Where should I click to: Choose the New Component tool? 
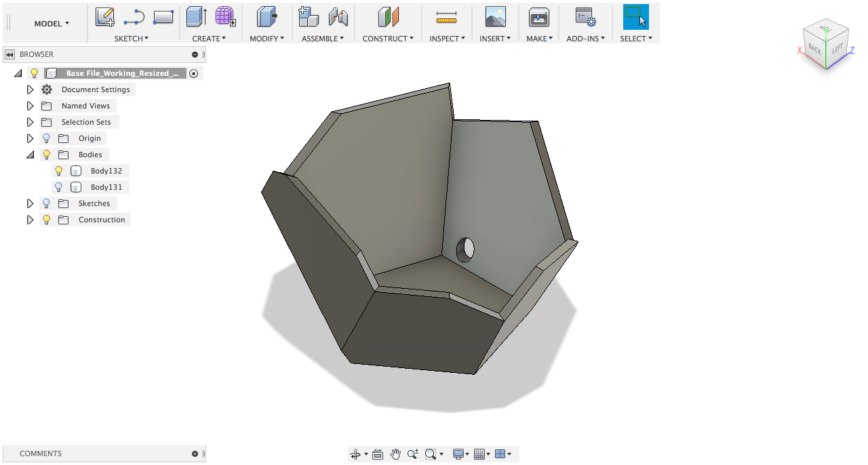pyautogui.click(x=309, y=16)
